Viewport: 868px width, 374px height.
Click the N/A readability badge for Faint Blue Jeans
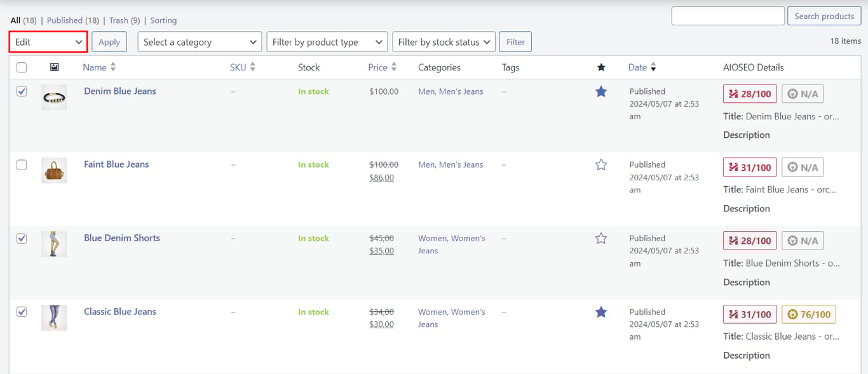[x=803, y=166]
